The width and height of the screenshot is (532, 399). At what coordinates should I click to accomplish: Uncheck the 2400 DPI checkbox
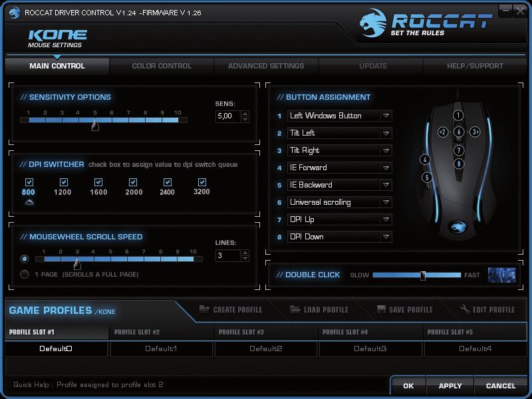pyautogui.click(x=168, y=182)
